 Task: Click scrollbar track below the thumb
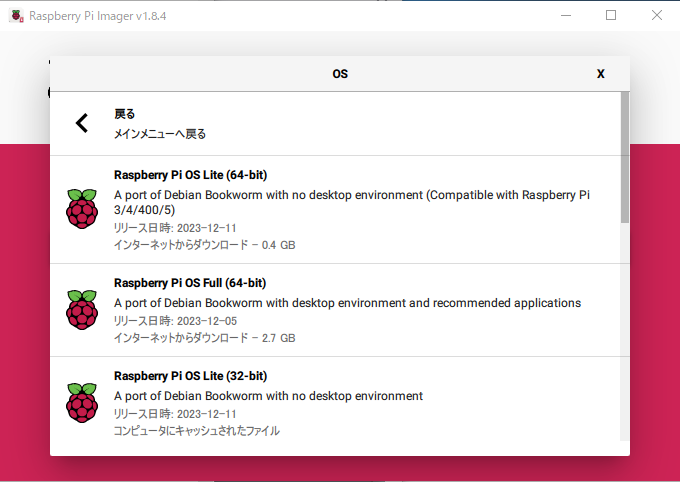pyautogui.click(x=624, y=332)
